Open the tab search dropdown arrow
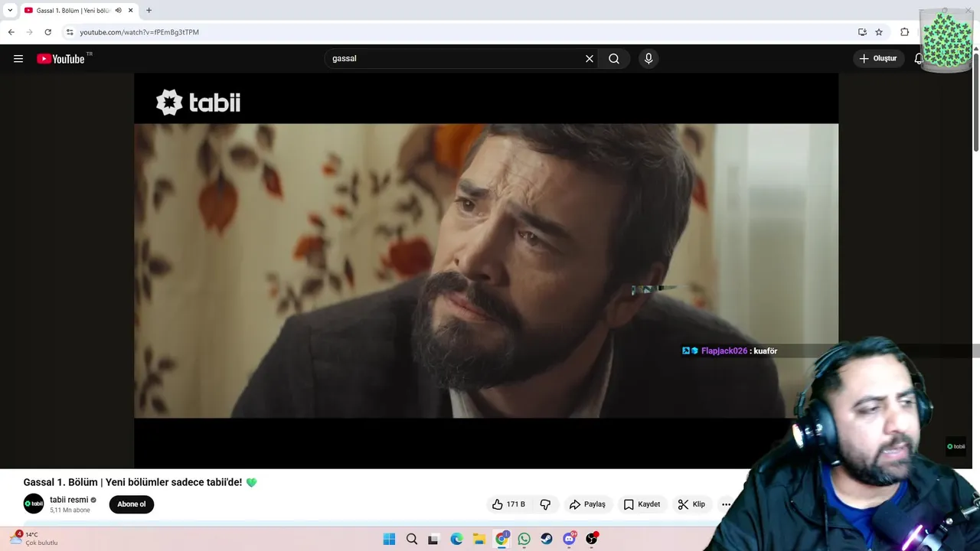This screenshot has width=980, height=551. [10, 10]
